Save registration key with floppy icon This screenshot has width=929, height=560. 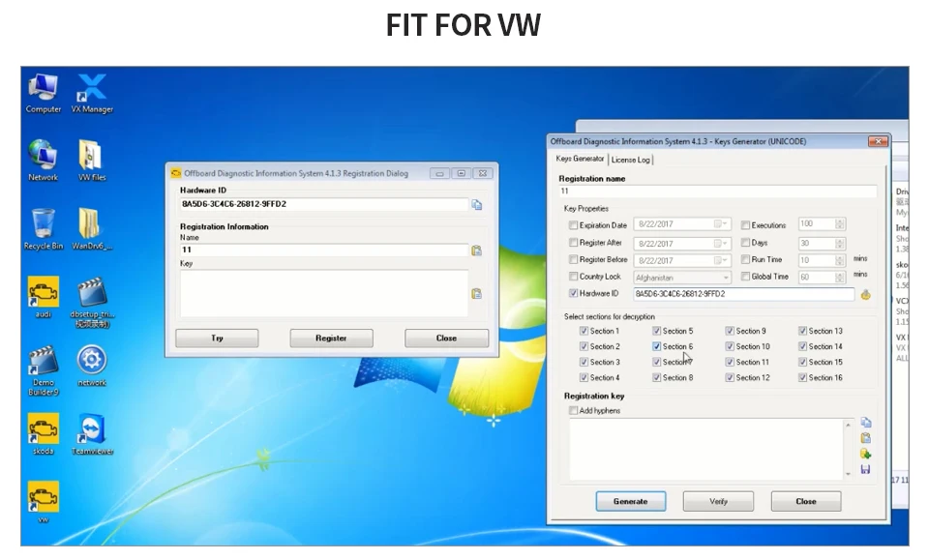coord(865,469)
